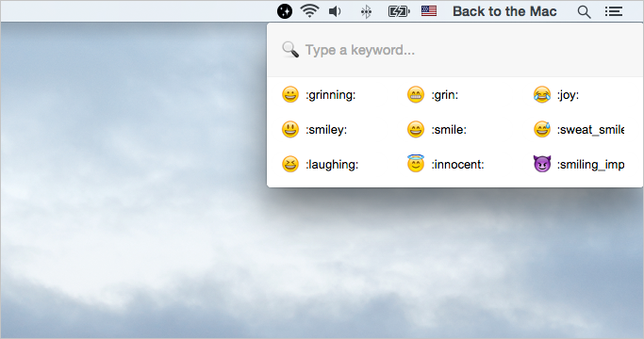
Task: Select the :grin: label
Action: tap(445, 95)
